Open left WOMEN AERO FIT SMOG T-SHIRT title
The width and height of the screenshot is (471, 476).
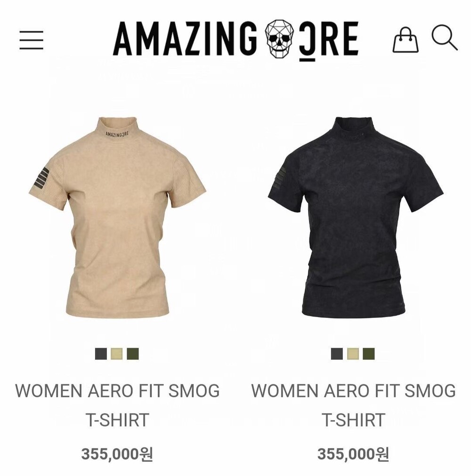[x=118, y=405]
